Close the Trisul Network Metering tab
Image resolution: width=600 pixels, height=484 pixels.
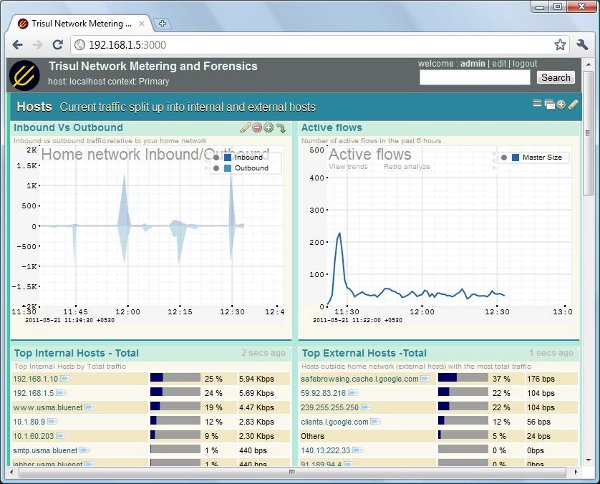pos(142,24)
